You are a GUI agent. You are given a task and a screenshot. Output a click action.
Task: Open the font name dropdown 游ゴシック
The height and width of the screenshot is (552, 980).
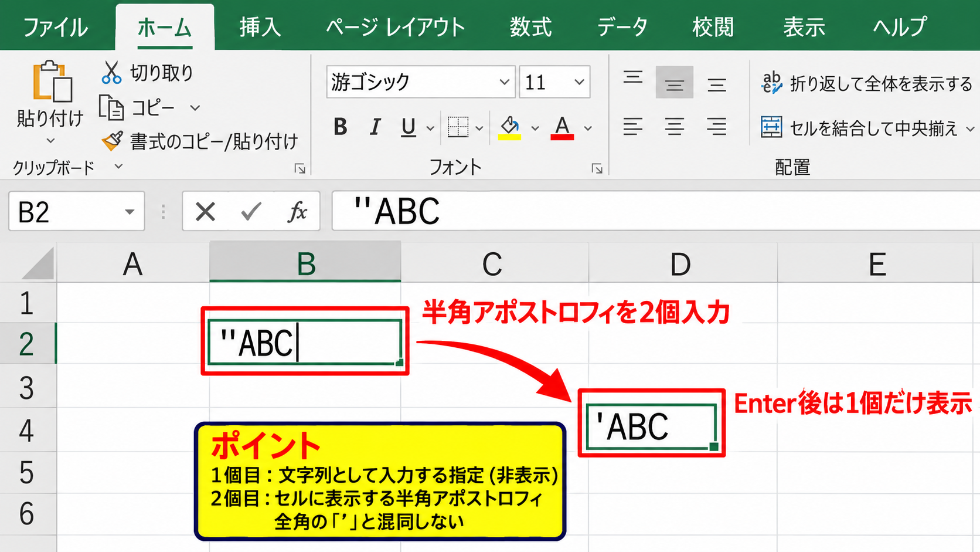(504, 82)
